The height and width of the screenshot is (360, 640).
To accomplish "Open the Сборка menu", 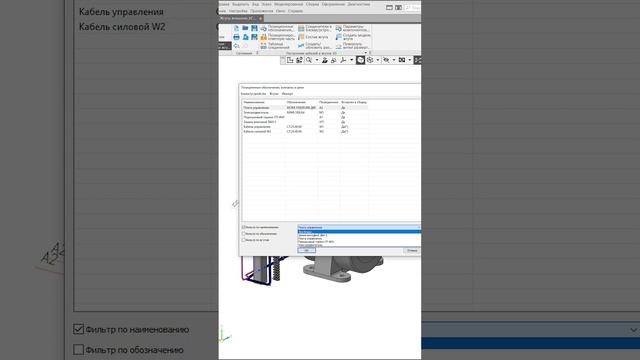I will click(x=312, y=4).
